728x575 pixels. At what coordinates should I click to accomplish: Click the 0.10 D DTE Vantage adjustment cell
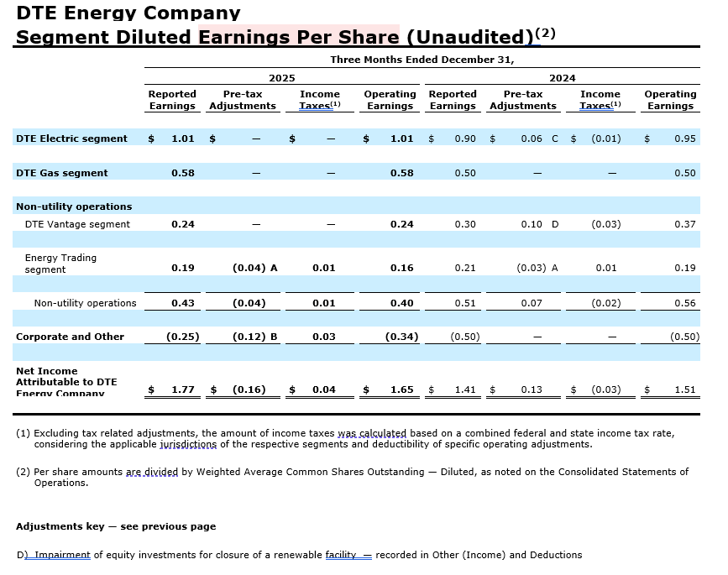pos(538,224)
